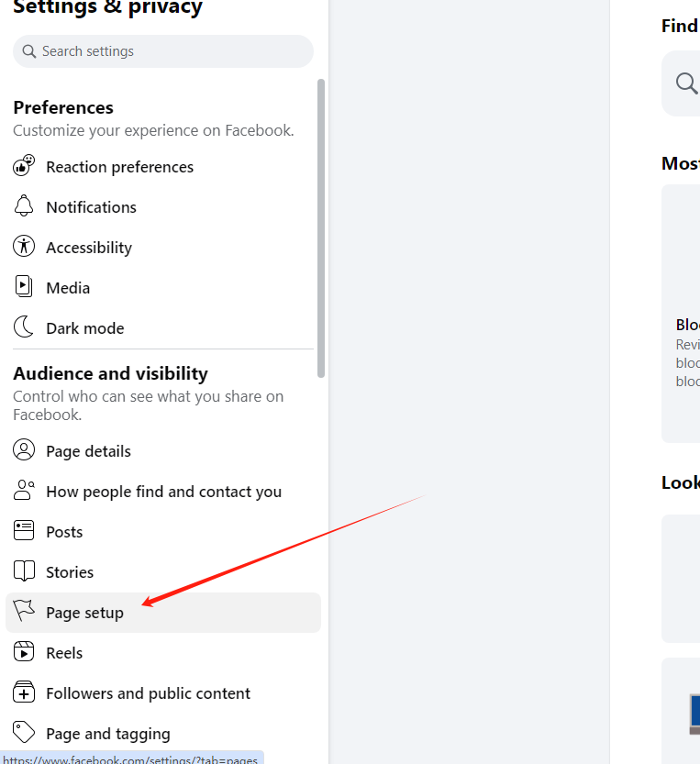The image size is (700, 764).
Task: Open the Reaction preferences link
Action: click(119, 167)
